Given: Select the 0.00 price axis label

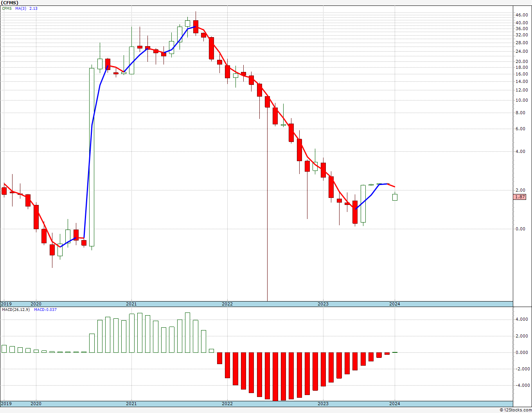Looking at the screenshot, I should tap(521, 229).
